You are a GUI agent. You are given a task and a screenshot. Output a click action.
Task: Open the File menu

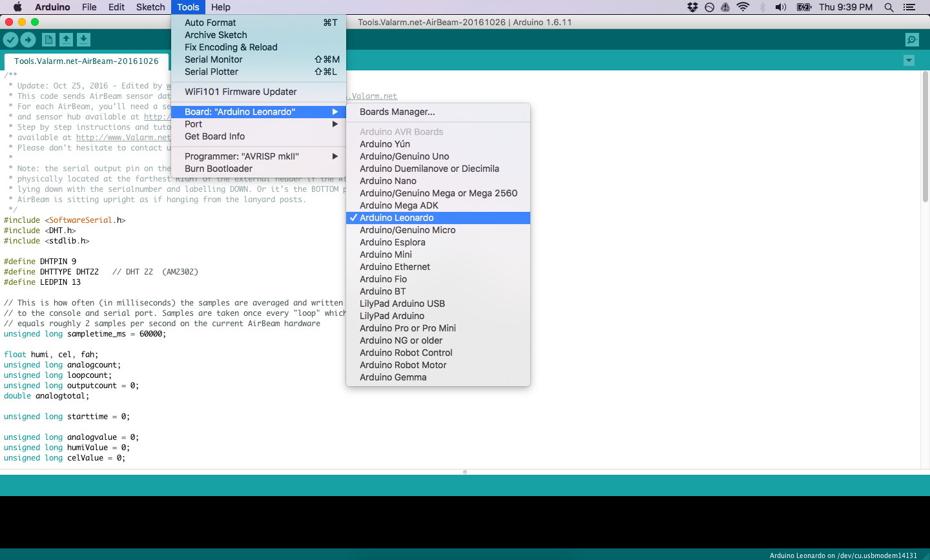pyautogui.click(x=89, y=7)
